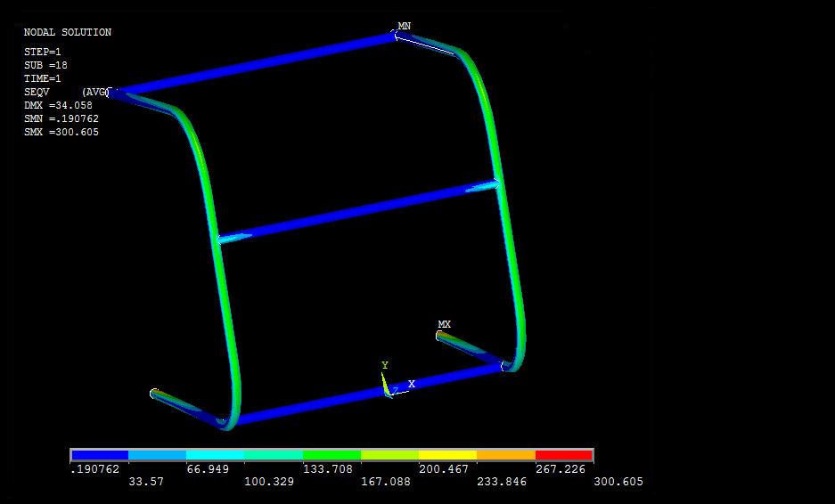Click the SUB =18 label
835x504 pixels.
coord(45,66)
